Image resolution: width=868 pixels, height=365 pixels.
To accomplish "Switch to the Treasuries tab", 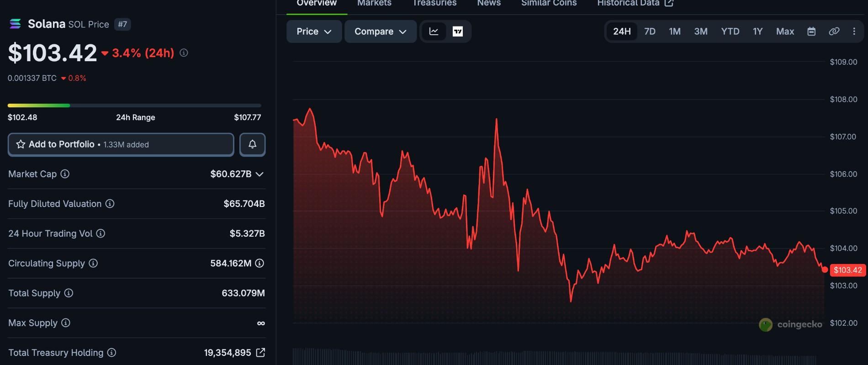I will 434,4.
